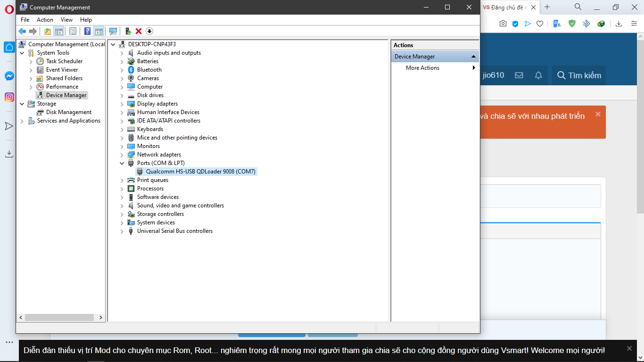Toggle the show/hide console tree button
644x362 pixels.
[59, 31]
